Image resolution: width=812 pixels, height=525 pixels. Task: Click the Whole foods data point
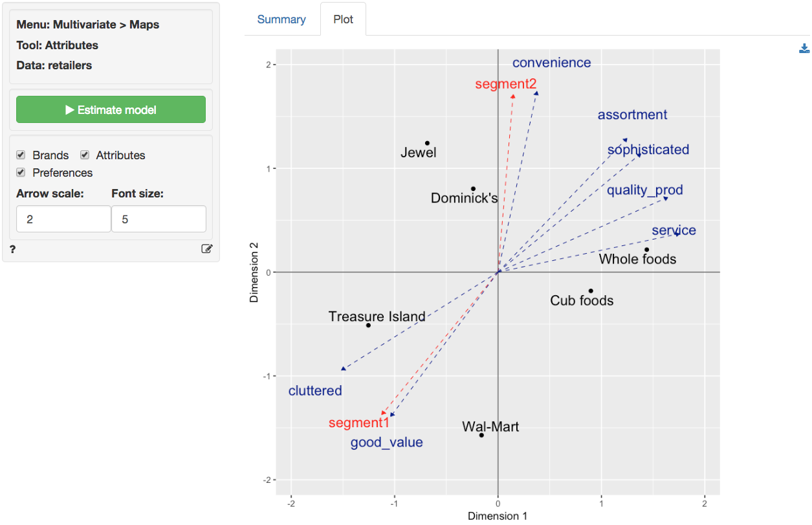[x=646, y=250]
